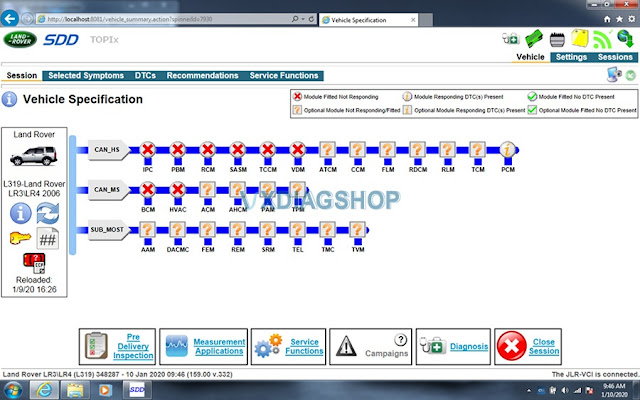Click Close Session
Image resolution: width=640 pixels, height=400 pixels.
point(528,347)
